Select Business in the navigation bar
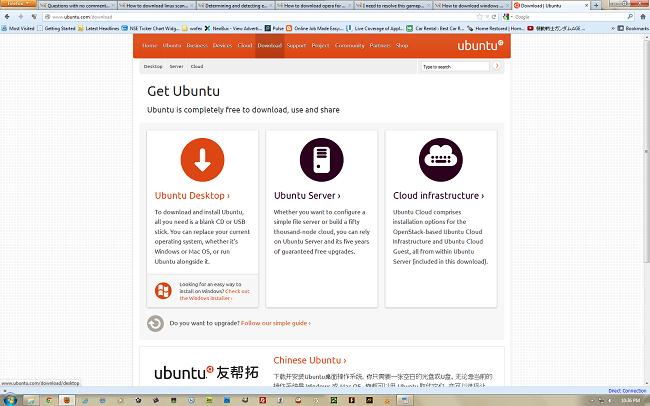The width and height of the screenshot is (650, 406). coord(197,46)
